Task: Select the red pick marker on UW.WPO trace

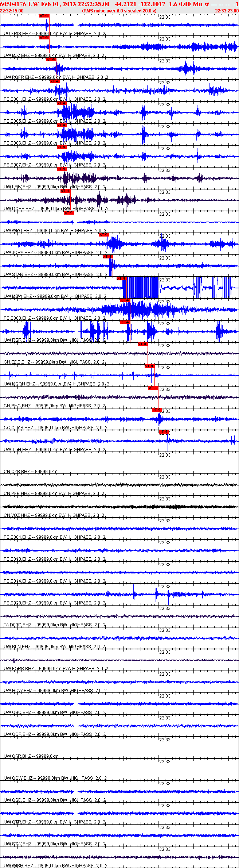Action: (x=69, y=213)
